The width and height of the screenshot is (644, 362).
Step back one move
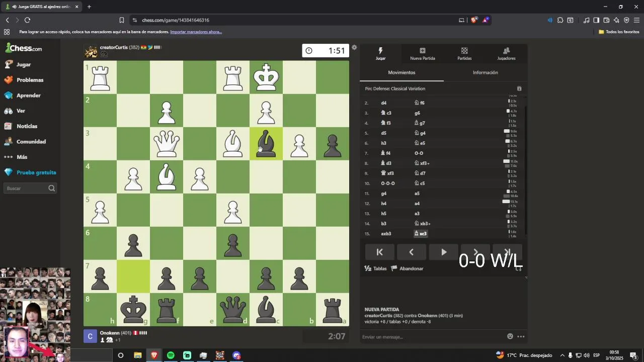tap(412, 252)
